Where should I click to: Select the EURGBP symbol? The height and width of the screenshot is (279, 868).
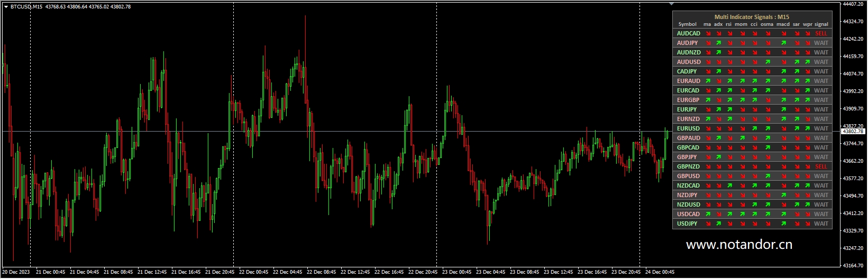pyautogui.click(x=688, y=100)
